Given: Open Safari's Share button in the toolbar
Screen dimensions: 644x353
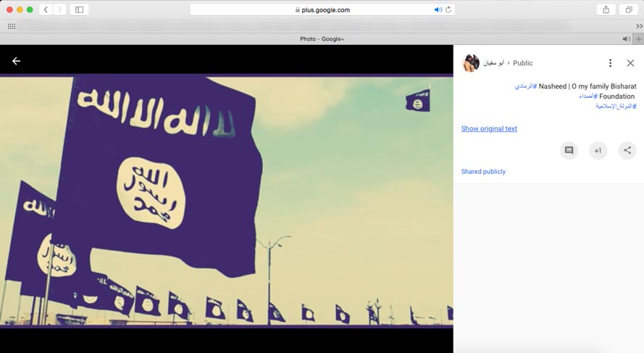Looking at the screenshot, I should pyautogui.click(x=606, y=9).
